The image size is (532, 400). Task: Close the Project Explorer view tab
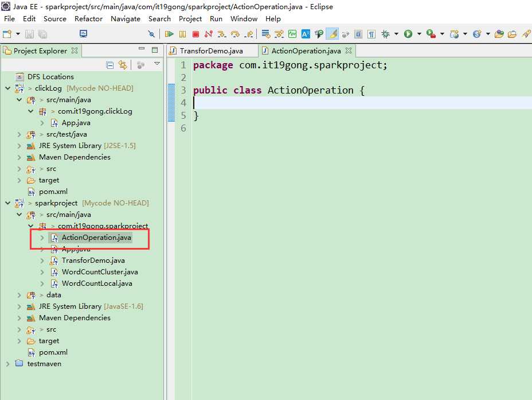tap(75, 51)
